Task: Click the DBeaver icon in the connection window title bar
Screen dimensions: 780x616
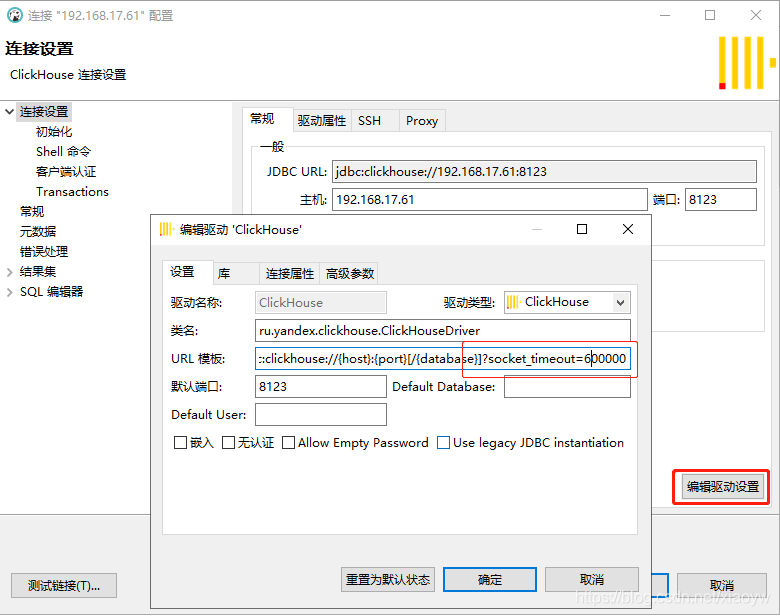Action: [x=15, y=15]
